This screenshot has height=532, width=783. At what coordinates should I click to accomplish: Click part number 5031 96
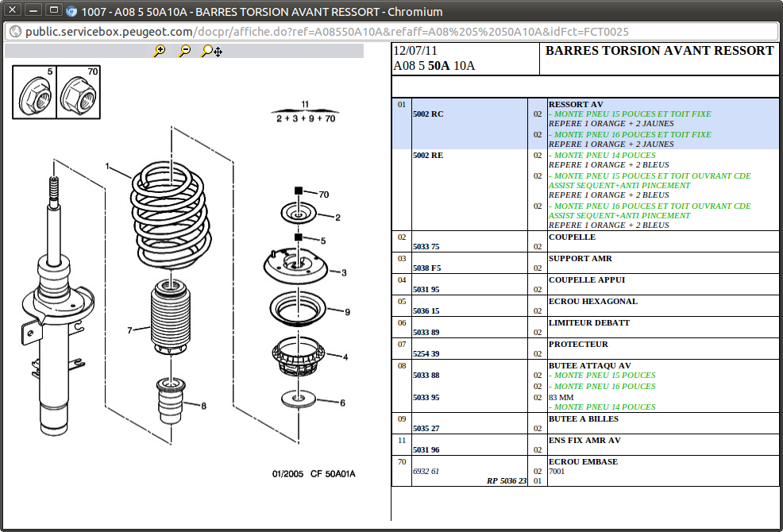(x=426, y=450)
